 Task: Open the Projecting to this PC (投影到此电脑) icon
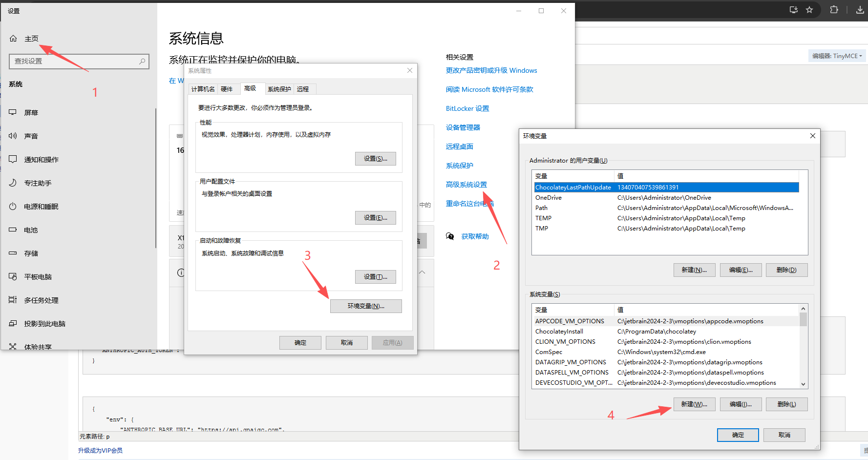coord(13,323)
